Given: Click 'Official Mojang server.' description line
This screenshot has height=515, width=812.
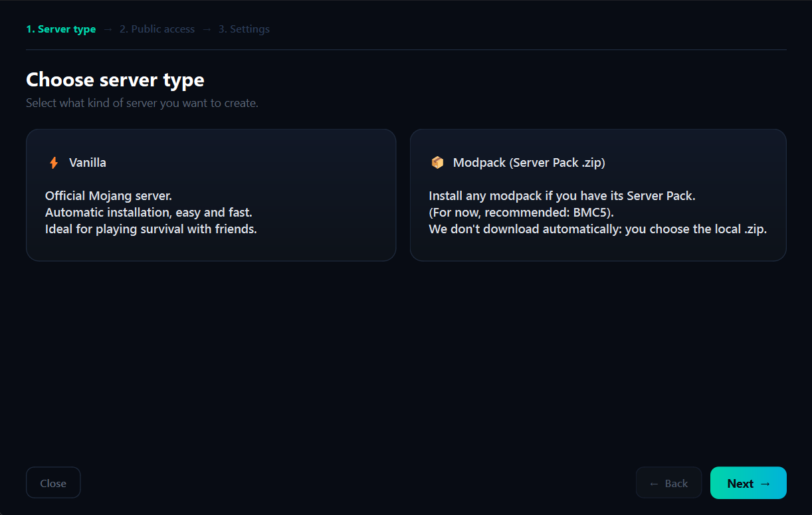Looking at the screenshot, I should [x=108, y=196].
